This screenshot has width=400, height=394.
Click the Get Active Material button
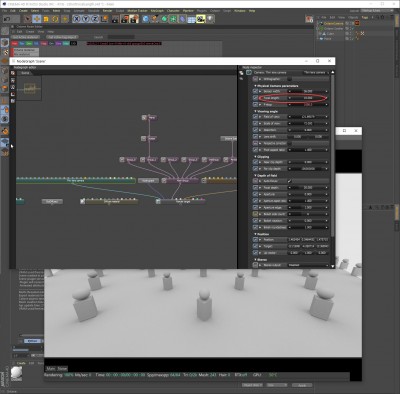[x=26, y=37]
